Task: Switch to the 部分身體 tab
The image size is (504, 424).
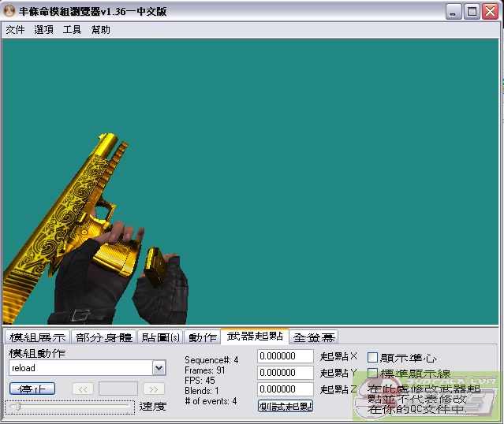Action: coord(104,337)
